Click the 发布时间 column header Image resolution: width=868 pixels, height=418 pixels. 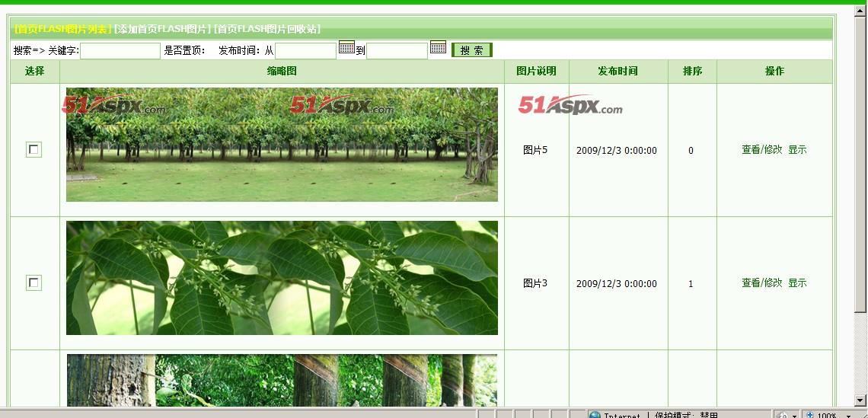618,72
